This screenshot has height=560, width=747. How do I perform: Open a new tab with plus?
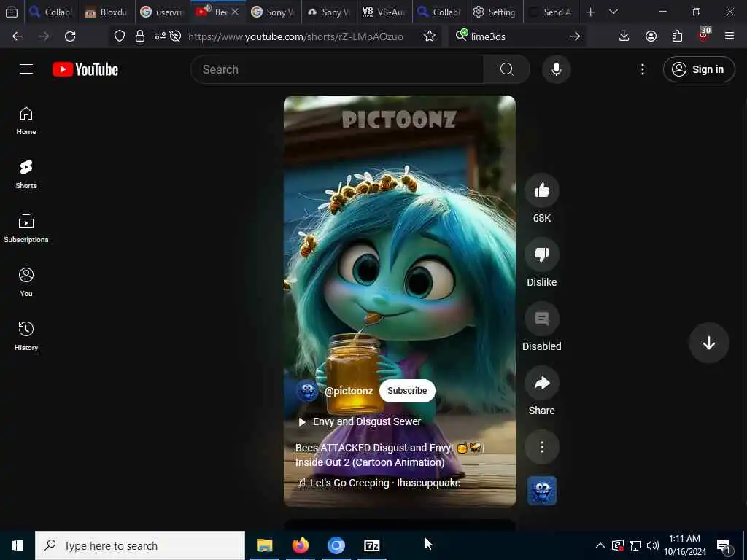click(590, 12)
